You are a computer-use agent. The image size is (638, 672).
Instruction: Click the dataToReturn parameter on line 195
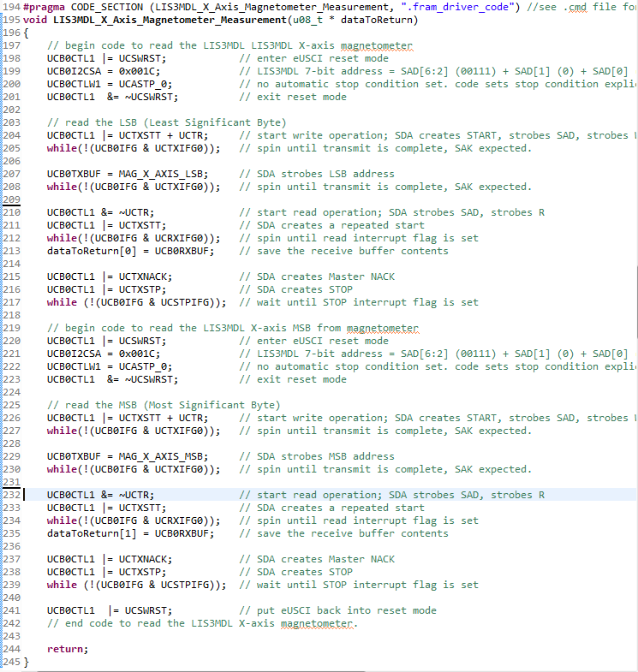coord(376,20)
